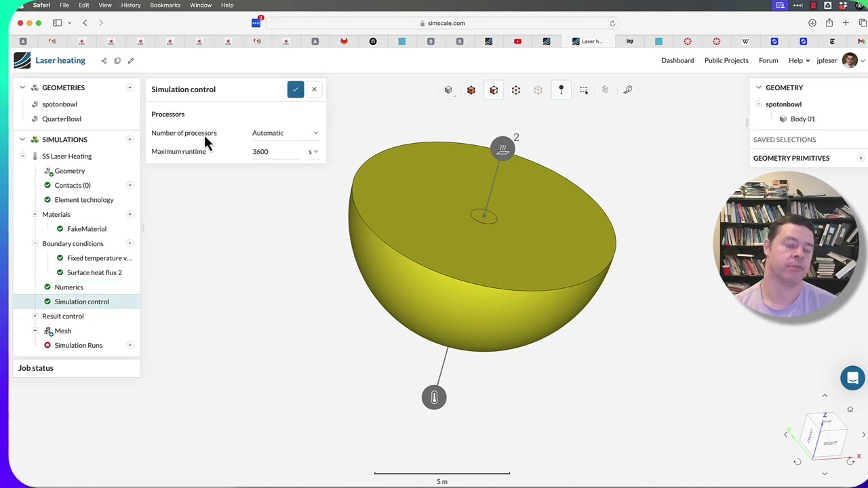
Task: Reset the view with the home icon
Action: [850, 409]
